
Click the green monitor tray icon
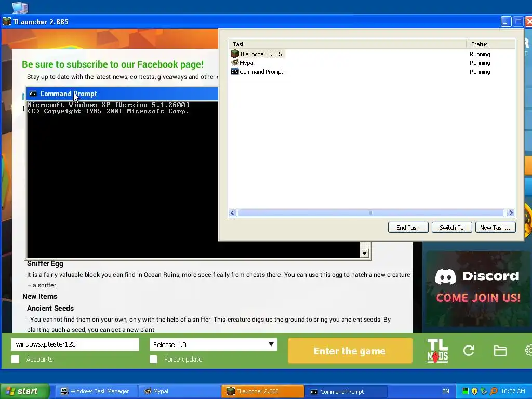pos(465,391)
